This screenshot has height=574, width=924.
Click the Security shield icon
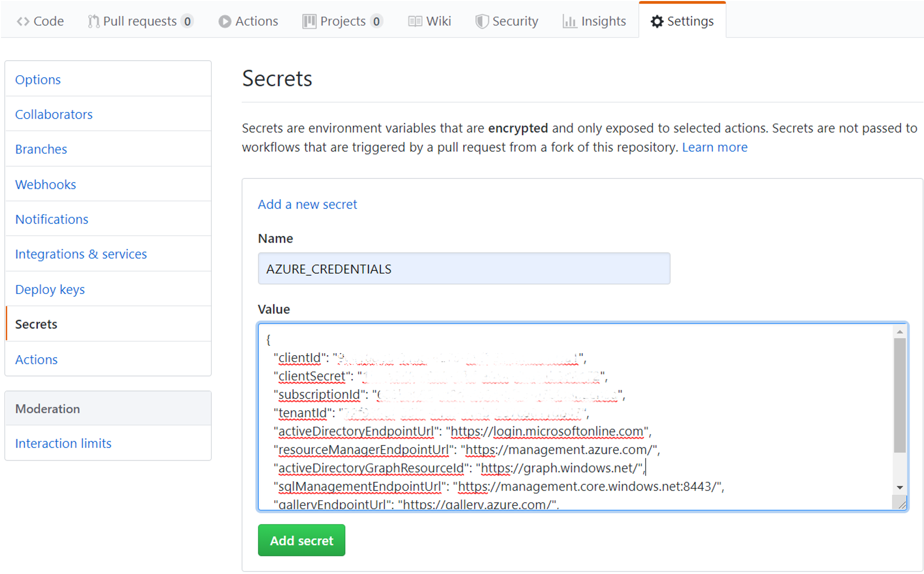[482, 21]
